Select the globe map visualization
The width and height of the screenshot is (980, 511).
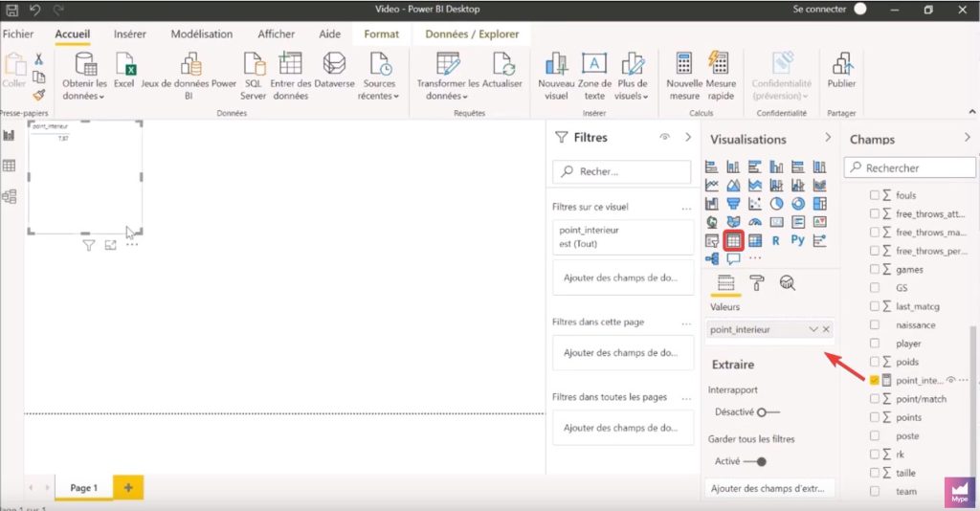tap(712, 222)
